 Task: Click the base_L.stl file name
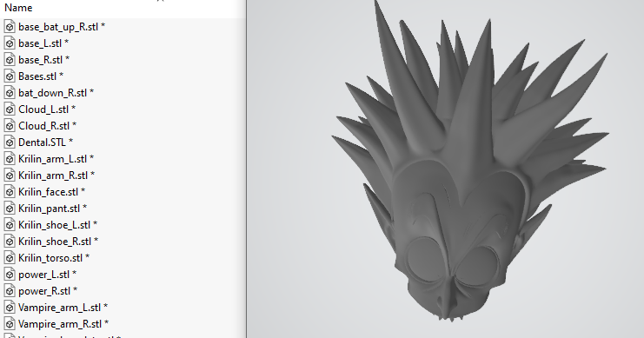43,43
